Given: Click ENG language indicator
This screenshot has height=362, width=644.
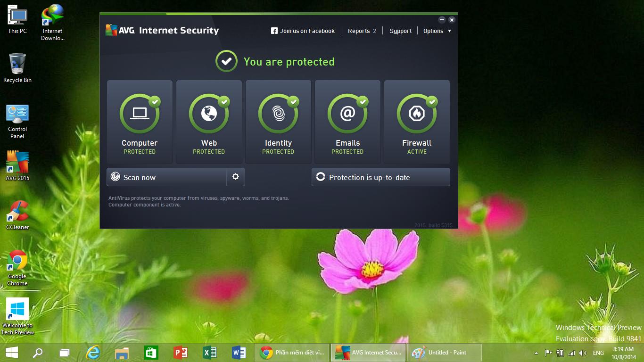Looking at the screenshot, I should [x=598, y=353].
